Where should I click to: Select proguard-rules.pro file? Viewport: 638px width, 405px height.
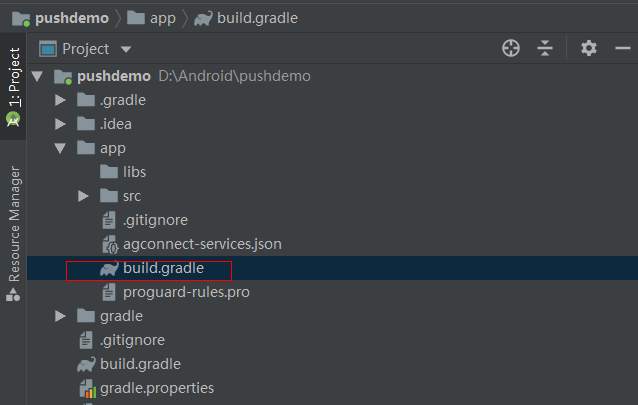click(x=186, y=292)
